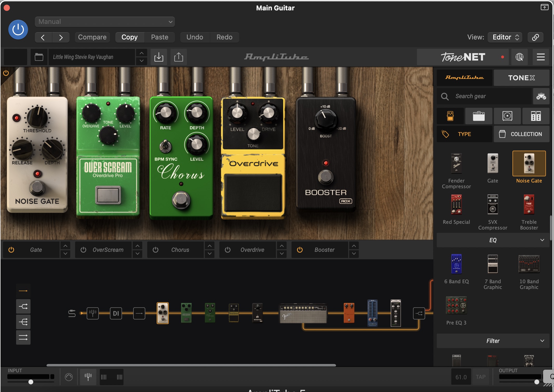Screen dimensions: 554x392
Task: Select the rack effects gear category
Action: pyautogui.click(x=536, y=116)
